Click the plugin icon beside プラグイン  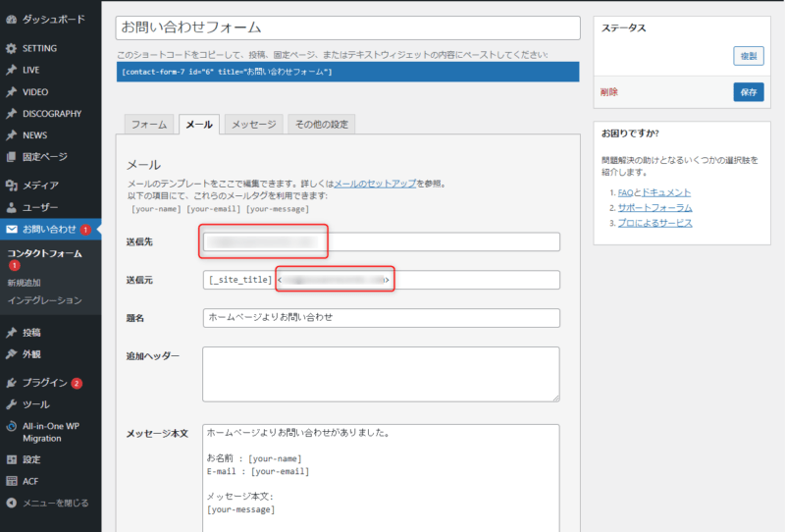[11, 382]
